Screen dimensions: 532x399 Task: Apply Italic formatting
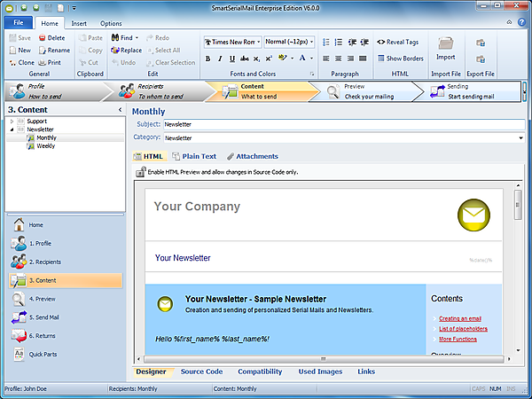pos(220,59)
